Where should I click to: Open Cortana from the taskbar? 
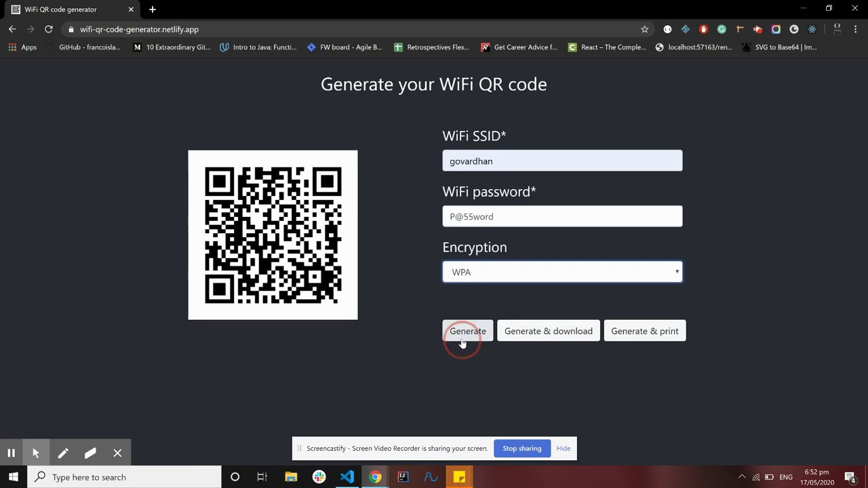[x=235, y=477]
